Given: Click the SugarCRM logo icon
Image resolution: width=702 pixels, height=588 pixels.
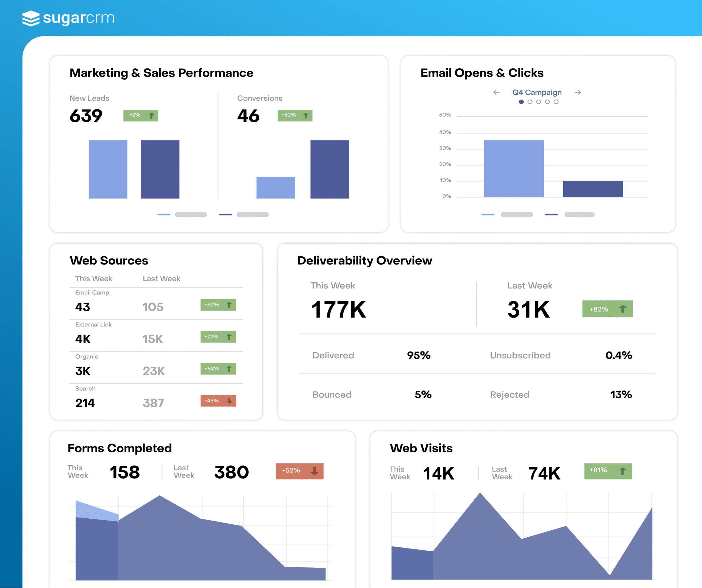Looking at the screenshot, I should click(31, 18).
